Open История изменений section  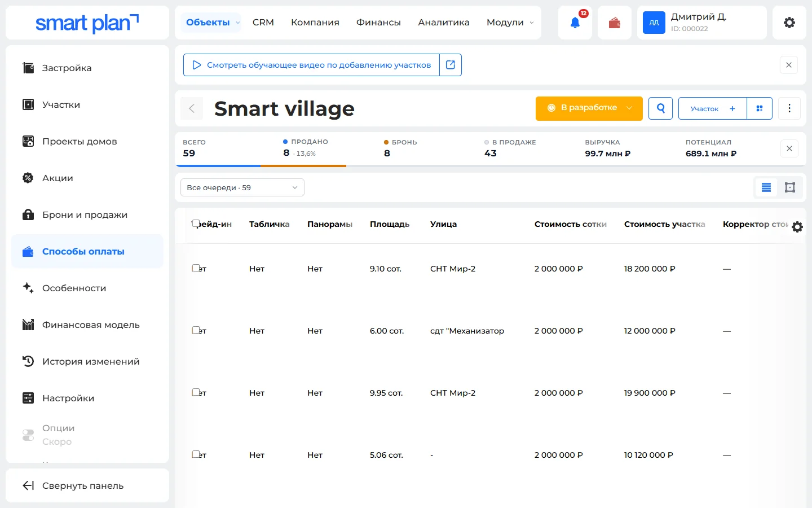click(x=87, y=361)
